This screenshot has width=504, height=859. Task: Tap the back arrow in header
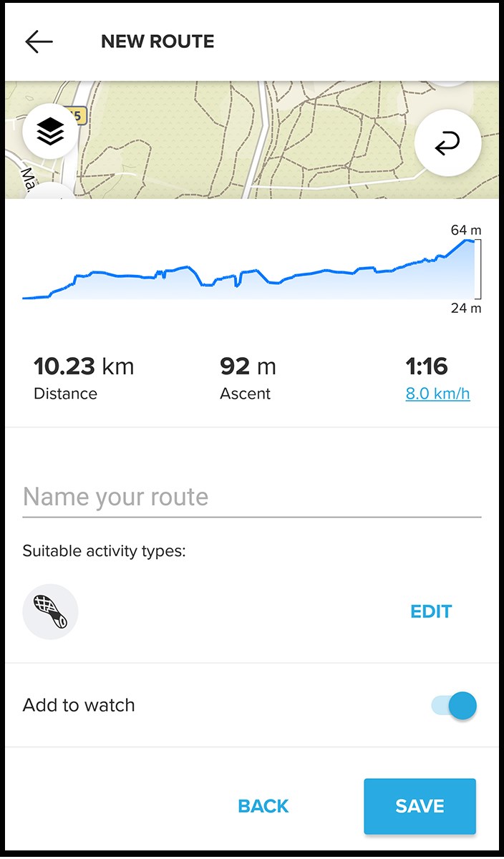point(39,42)
